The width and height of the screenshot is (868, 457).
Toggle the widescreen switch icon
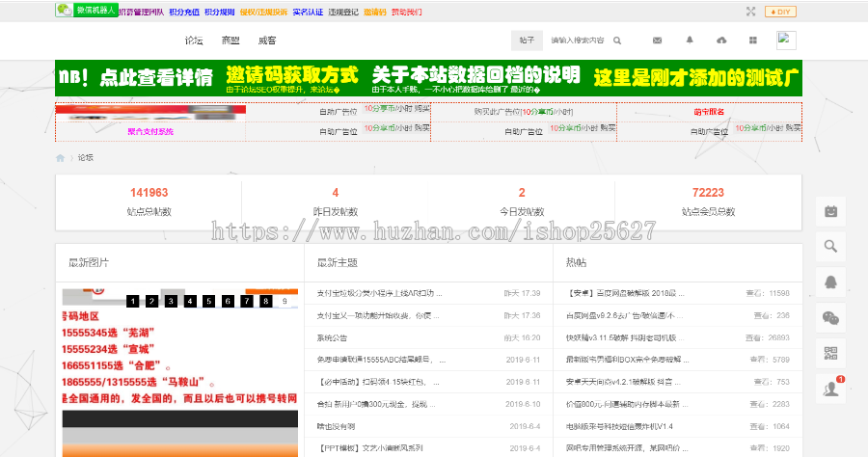(x=750, y=12)
